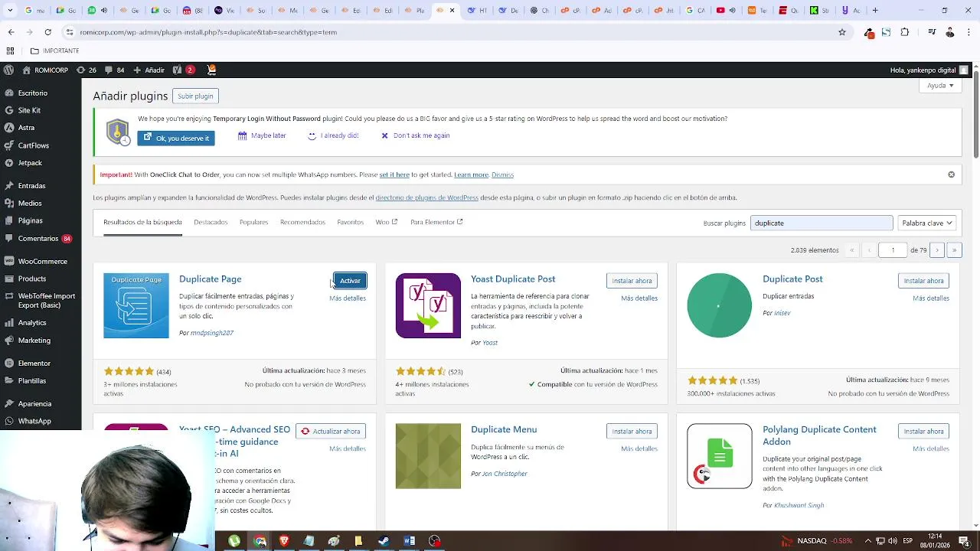Open the Steam icon in the taskbar
The height and width of the screenshot is (551, 980).
point(384,541)
